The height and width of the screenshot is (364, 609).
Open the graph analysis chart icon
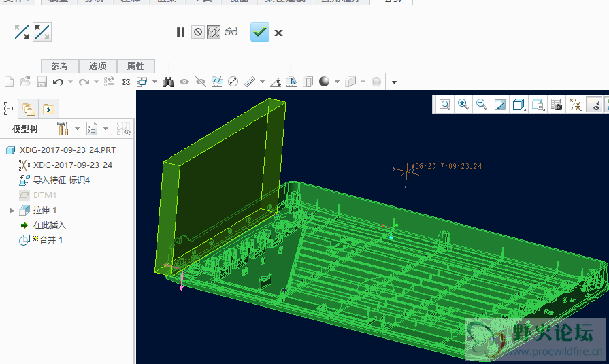pyautogui.click(x=217, y=82)
